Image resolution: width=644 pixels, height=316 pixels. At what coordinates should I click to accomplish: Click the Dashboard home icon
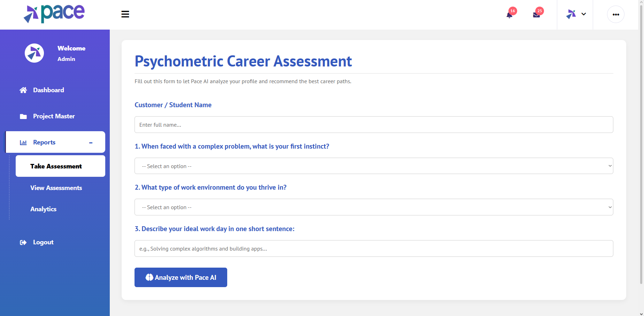click(23, 90)
